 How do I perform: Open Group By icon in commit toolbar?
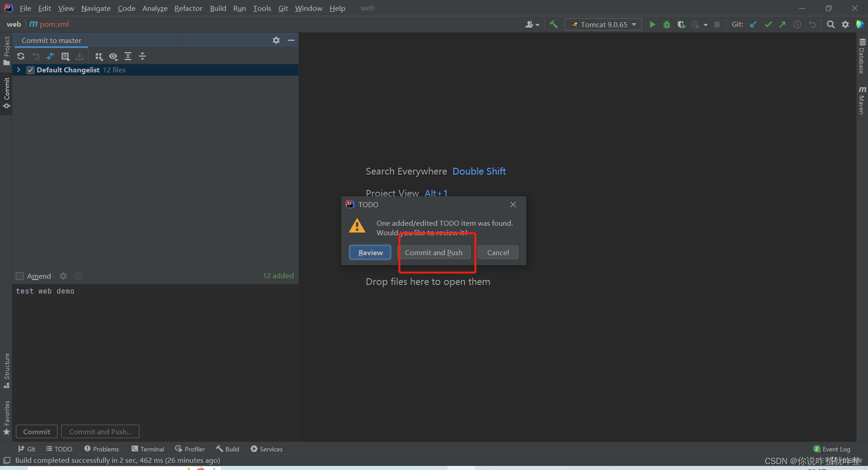pyautogui.click(x=99, y=56)
